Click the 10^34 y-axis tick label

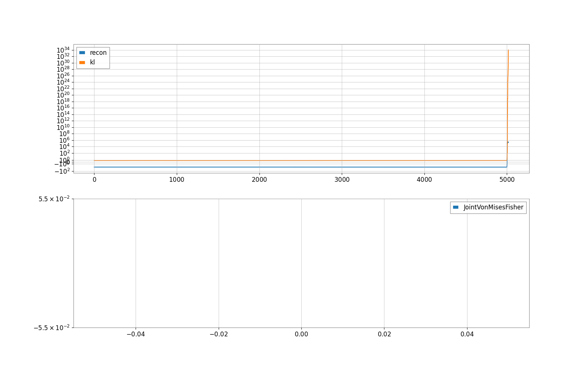[63, 50]
